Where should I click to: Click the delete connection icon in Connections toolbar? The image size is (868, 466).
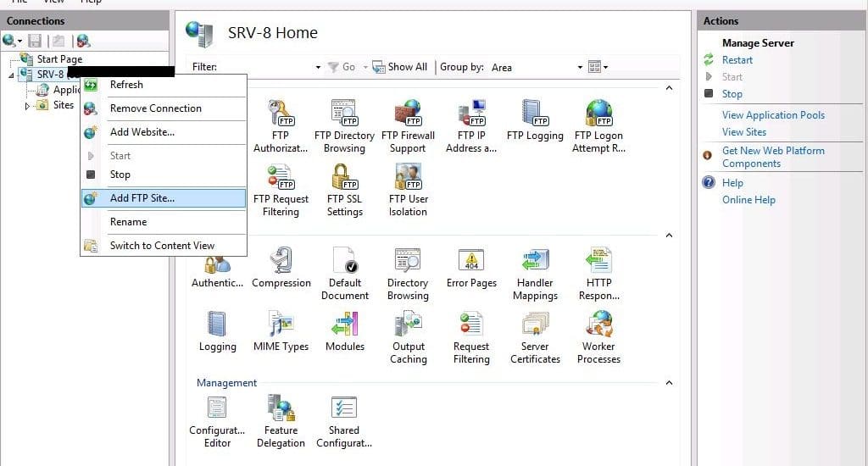(83, 41)
